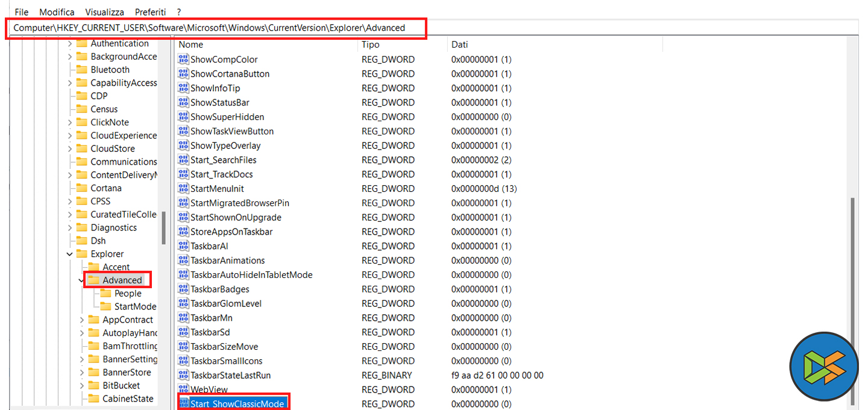Click the REG_BINARY type cell
The height and width of the screenshot is (410, 868).
pos(387,376)
